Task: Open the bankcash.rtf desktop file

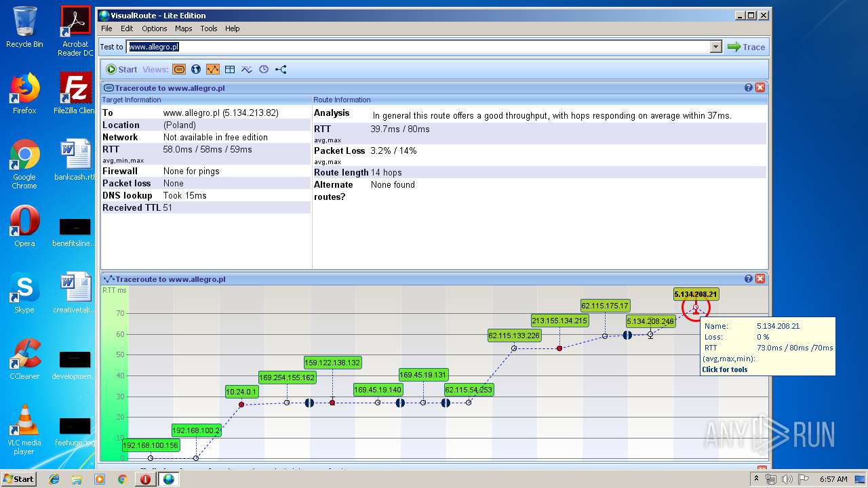Action: tap(75, 160)
